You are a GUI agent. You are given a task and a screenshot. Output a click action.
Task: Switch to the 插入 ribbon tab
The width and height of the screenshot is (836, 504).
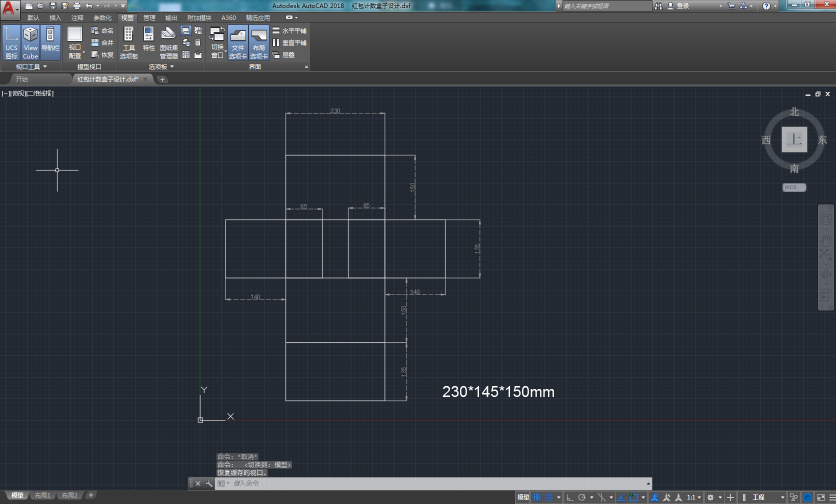pos(55,18)
